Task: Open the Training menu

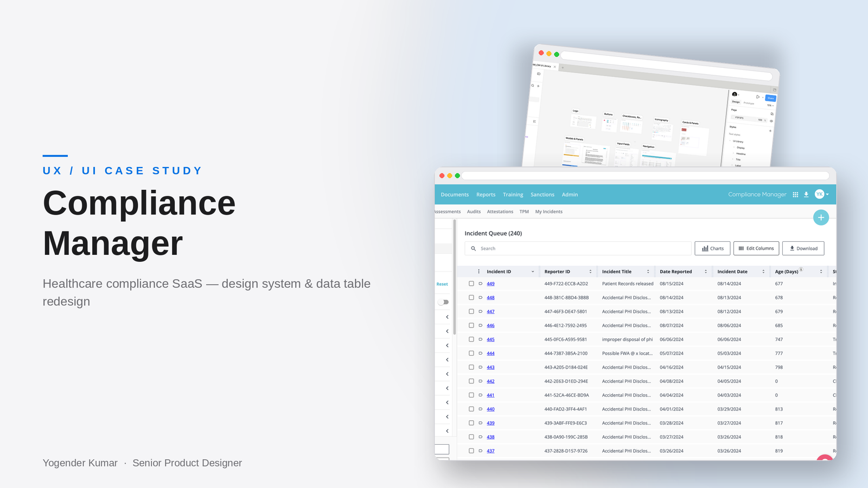Action: [x=513, y=195]
